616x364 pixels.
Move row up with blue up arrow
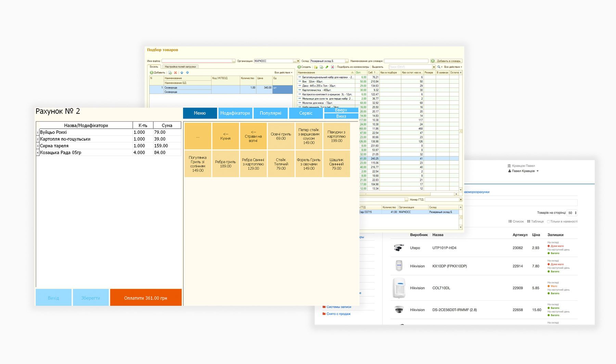coord(182,72)
